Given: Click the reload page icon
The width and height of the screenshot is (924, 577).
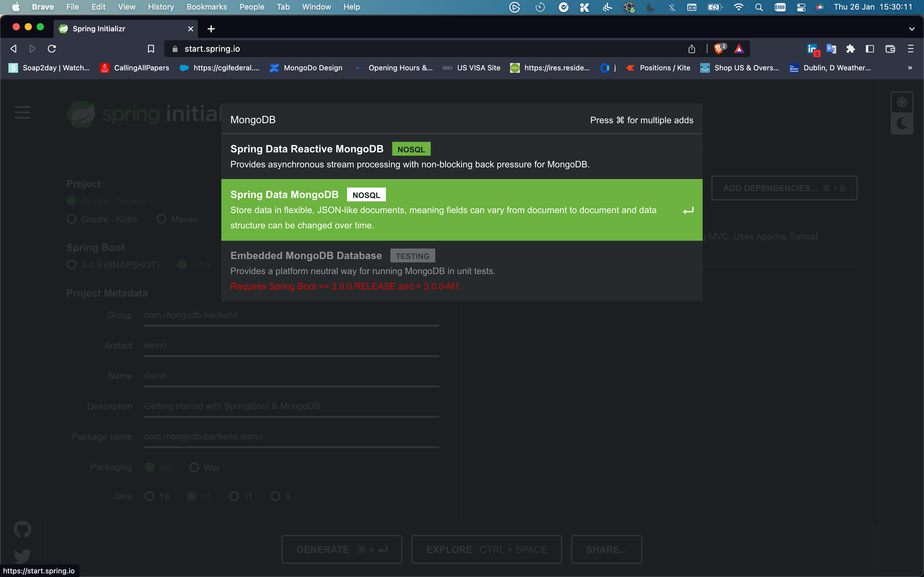Looking at the screenshot, I should (52, 49).
